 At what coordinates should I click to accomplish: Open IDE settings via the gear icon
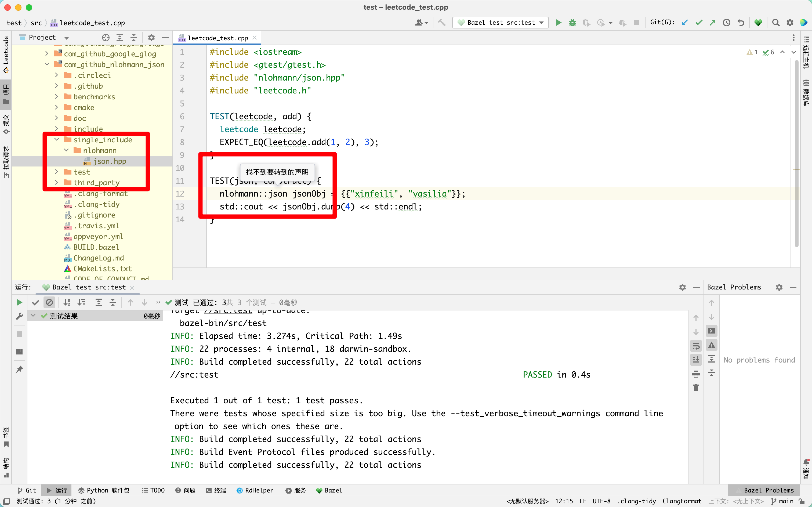(x=790, y=23)
